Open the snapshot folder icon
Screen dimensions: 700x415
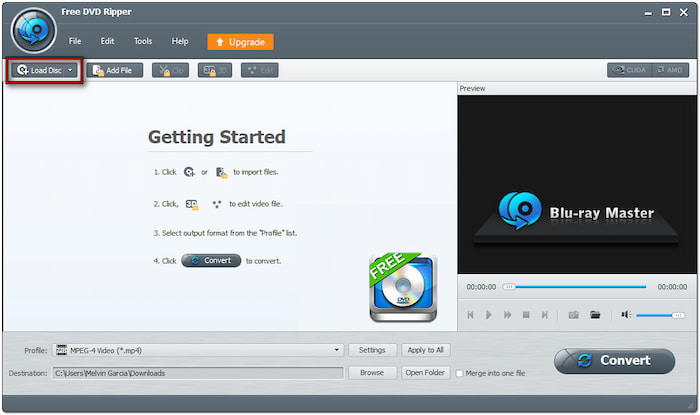click(595, 315)
